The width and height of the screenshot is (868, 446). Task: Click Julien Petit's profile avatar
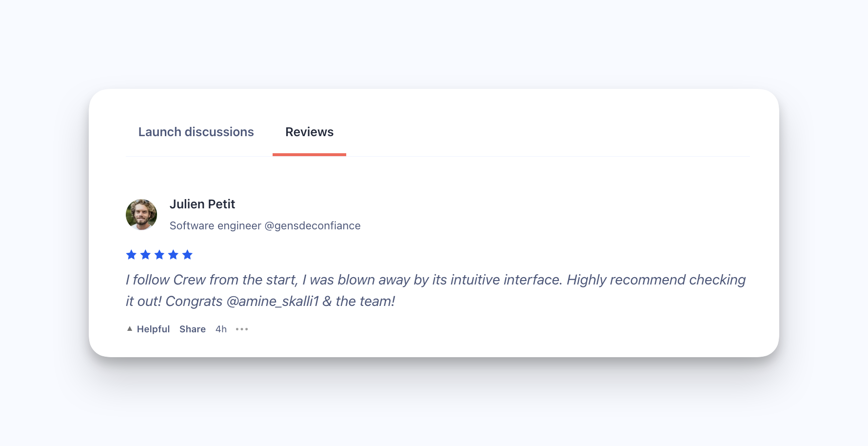tap(141, 214)
